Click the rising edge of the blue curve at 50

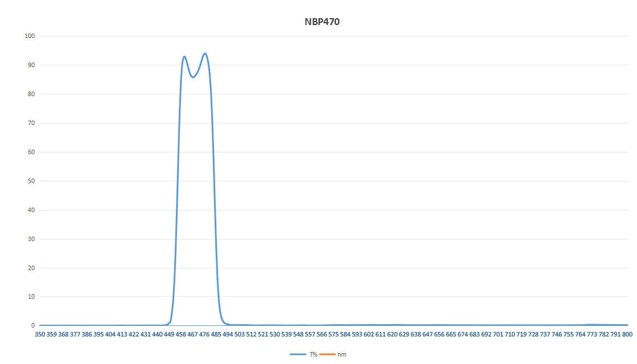pos(178,181)
